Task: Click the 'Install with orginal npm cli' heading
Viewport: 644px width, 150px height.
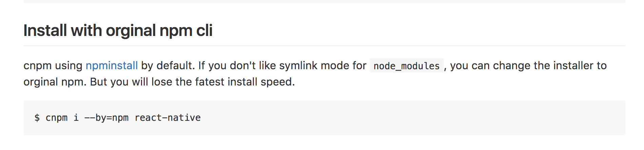Action: (118, 31)
